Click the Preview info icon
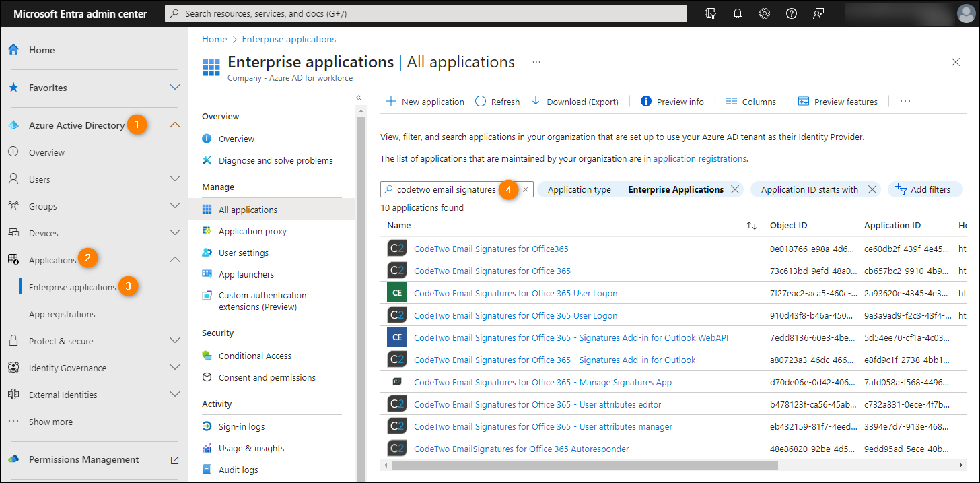This screenshot has height=483, width=980. point(646,102)
